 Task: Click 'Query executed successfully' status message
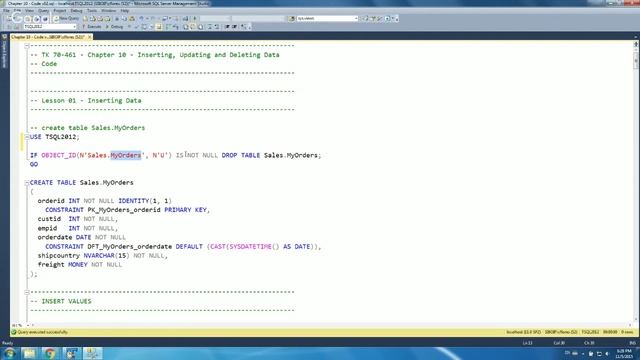pyautogui.click(x=42, y=332)
